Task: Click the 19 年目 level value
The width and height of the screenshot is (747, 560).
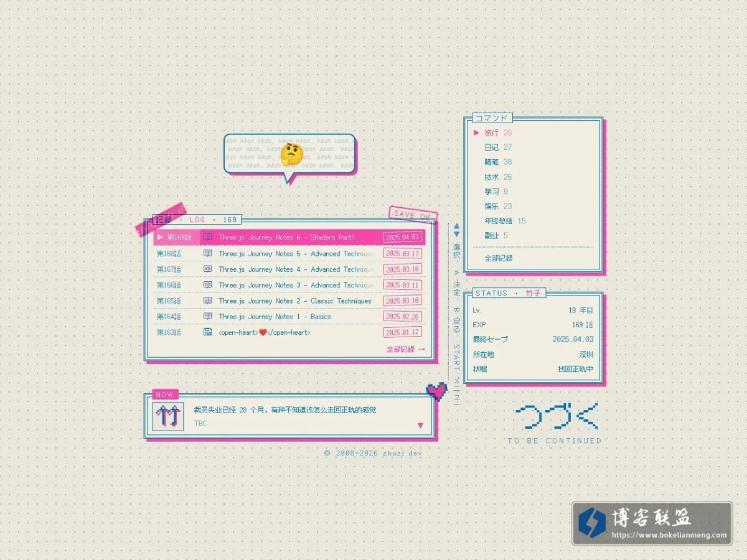Action: tap(581, 310)
